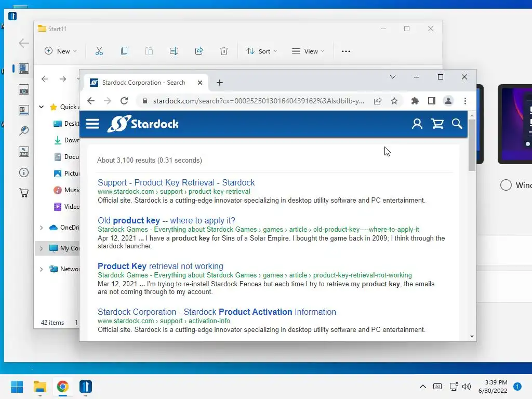Click Stardock site search magnifier
The width and height of the screenshot is (532, 399).
pos(457,124)
